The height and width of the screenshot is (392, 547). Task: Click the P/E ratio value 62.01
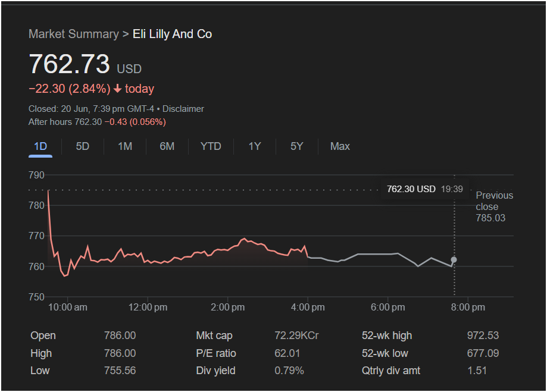coord(287,353)
